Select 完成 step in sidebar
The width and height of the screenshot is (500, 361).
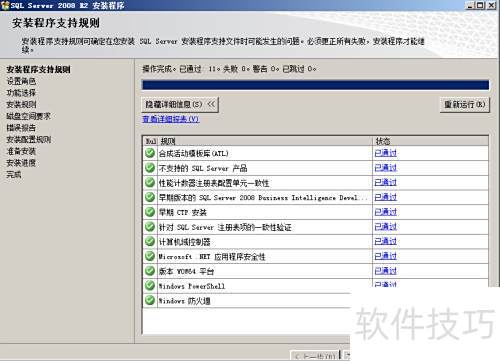tap(14, 174)
